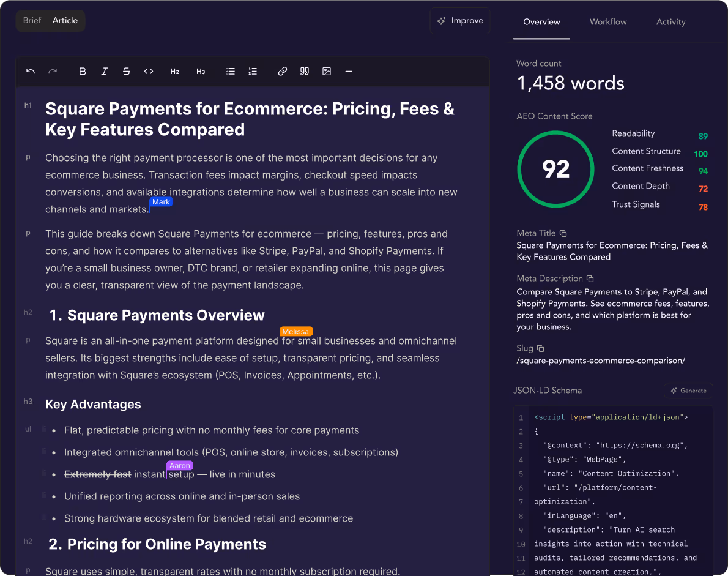Generate the JSON-LD Schema
The height and width of the screenshot is (576, 728).
tap(688, 390)
